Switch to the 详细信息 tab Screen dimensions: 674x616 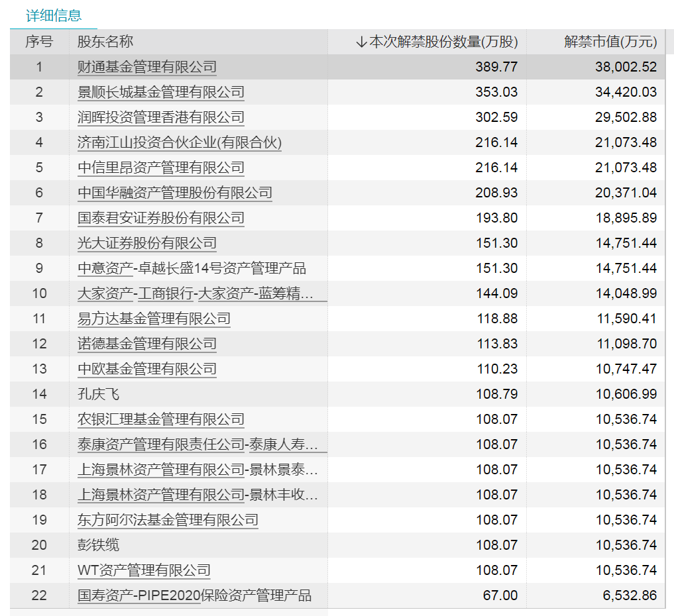click(53, 15)
